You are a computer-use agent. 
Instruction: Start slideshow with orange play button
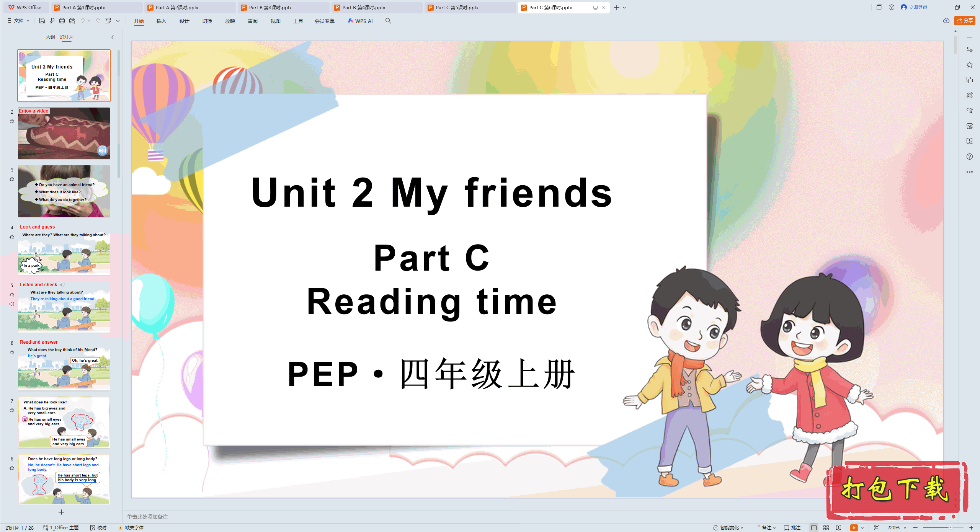854,528
